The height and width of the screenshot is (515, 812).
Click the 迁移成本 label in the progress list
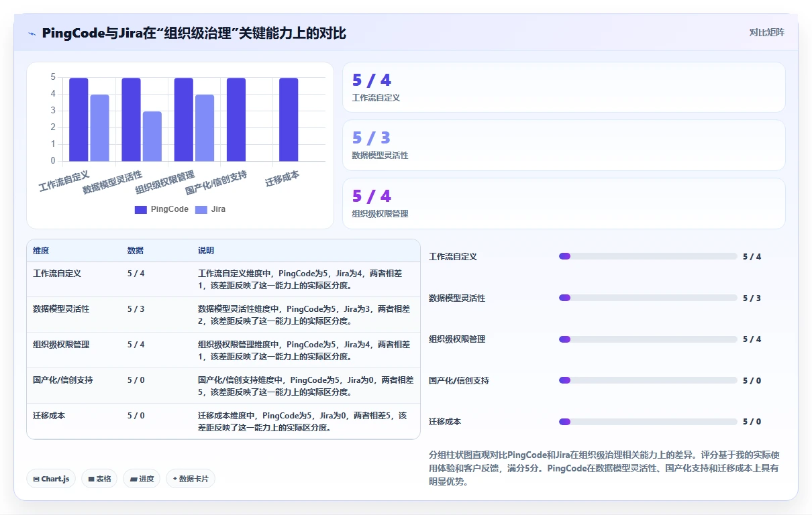click(445, 422)
